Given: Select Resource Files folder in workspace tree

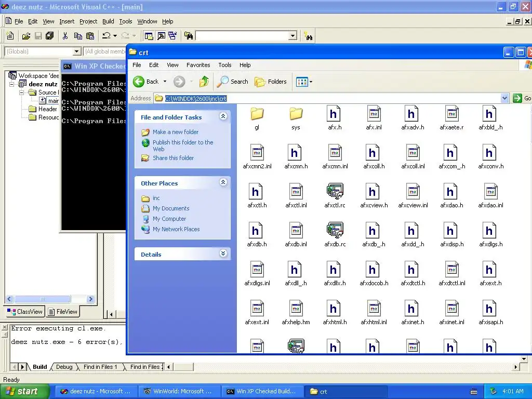Looking at the screenshot, I should 44,117.
